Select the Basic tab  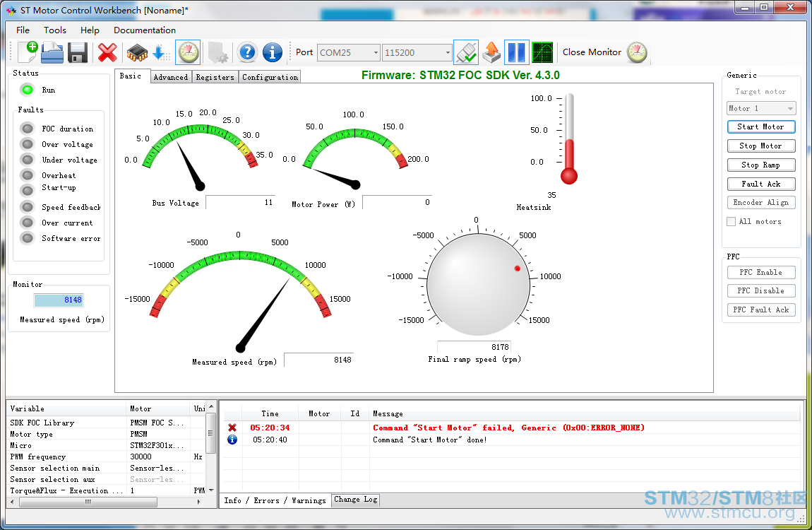(131, 76)
